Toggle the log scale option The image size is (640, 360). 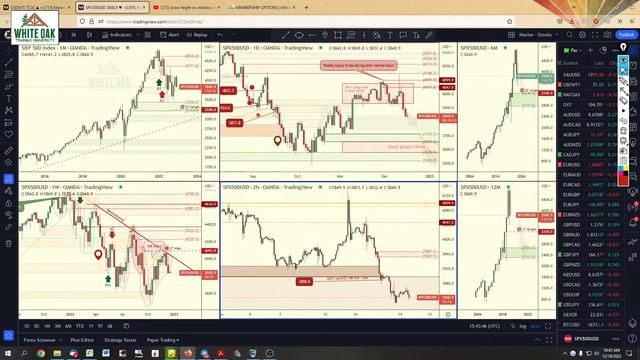[x=522, y=326]
